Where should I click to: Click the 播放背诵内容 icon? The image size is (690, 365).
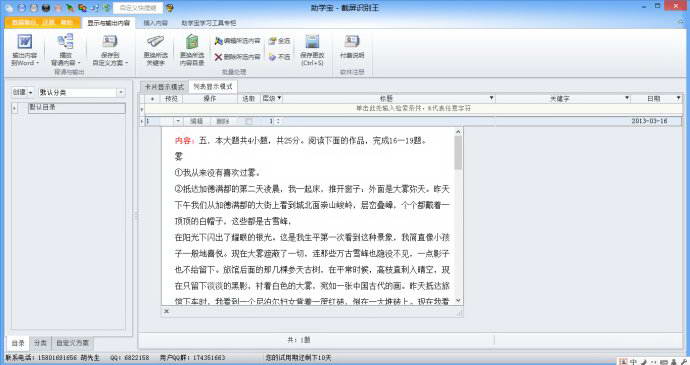(x=66, y=41)
